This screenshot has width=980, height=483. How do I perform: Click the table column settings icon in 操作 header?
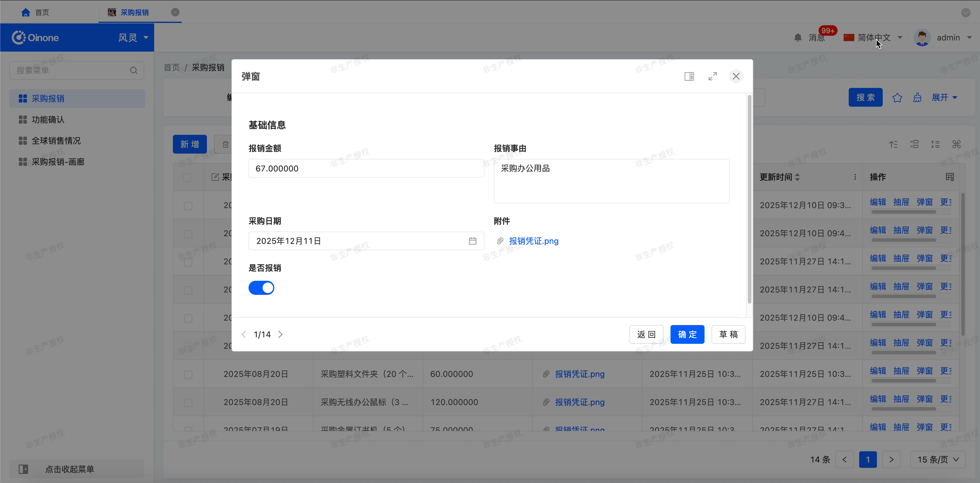tap(950, 177)
